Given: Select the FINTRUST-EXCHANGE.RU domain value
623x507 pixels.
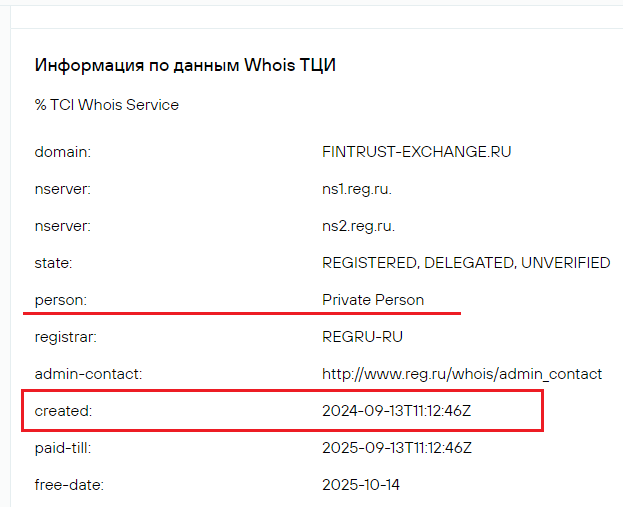Looking at the screenshot, I should [x=416, y=152].
